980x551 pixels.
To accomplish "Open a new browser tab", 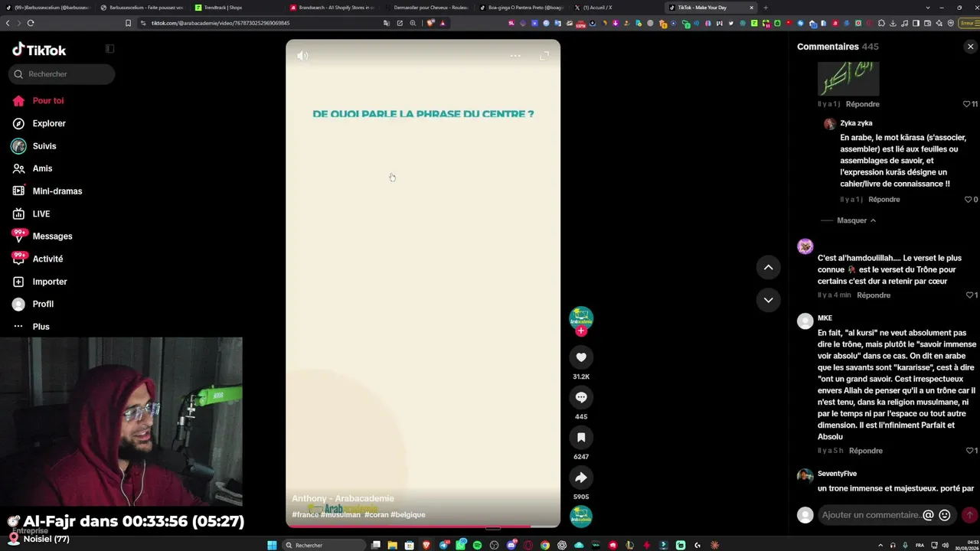I will (x=766, y=8).
